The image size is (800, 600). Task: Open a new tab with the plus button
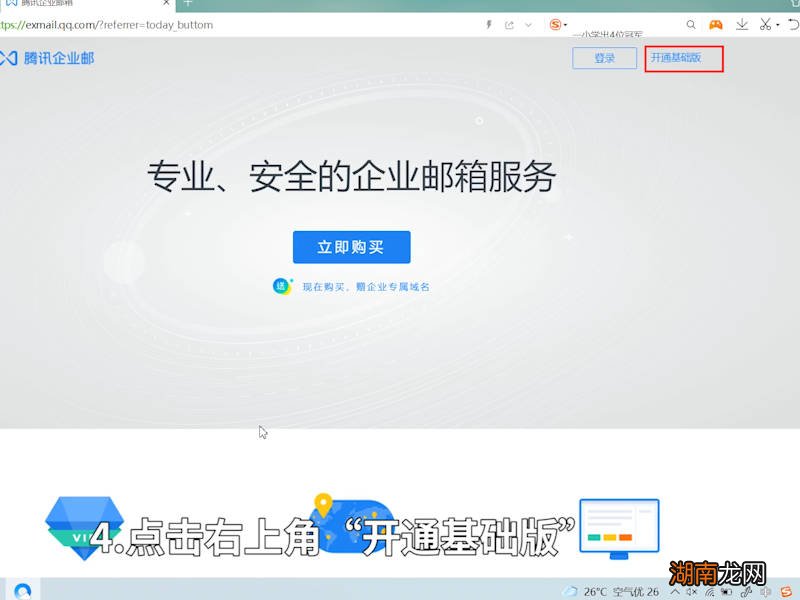tap(188, 5)
